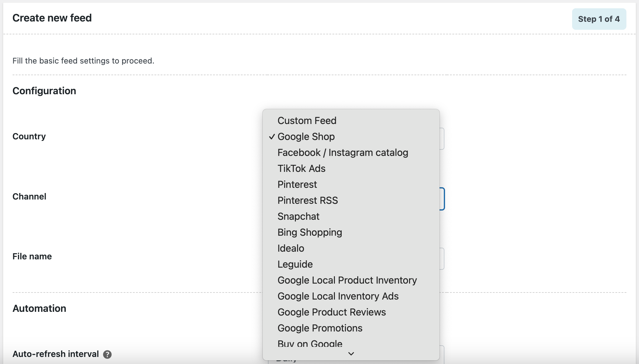This screenshot has width=639, height=364.
Task: Select TikTok Ads channel
Action: click(351, 168)
